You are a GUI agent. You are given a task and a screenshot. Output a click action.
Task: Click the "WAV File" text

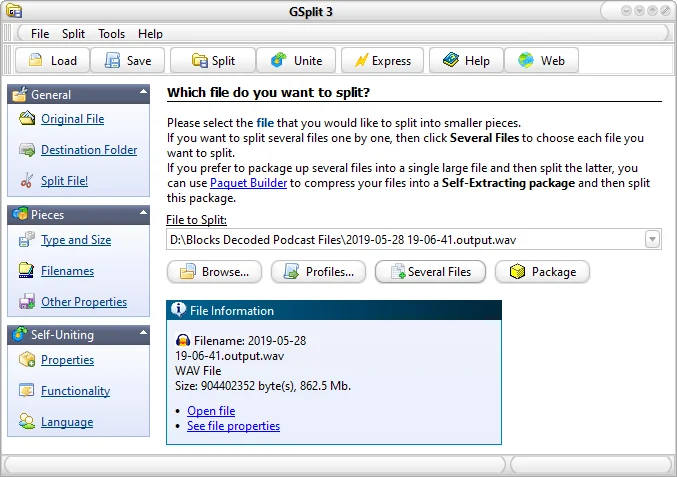198,370
